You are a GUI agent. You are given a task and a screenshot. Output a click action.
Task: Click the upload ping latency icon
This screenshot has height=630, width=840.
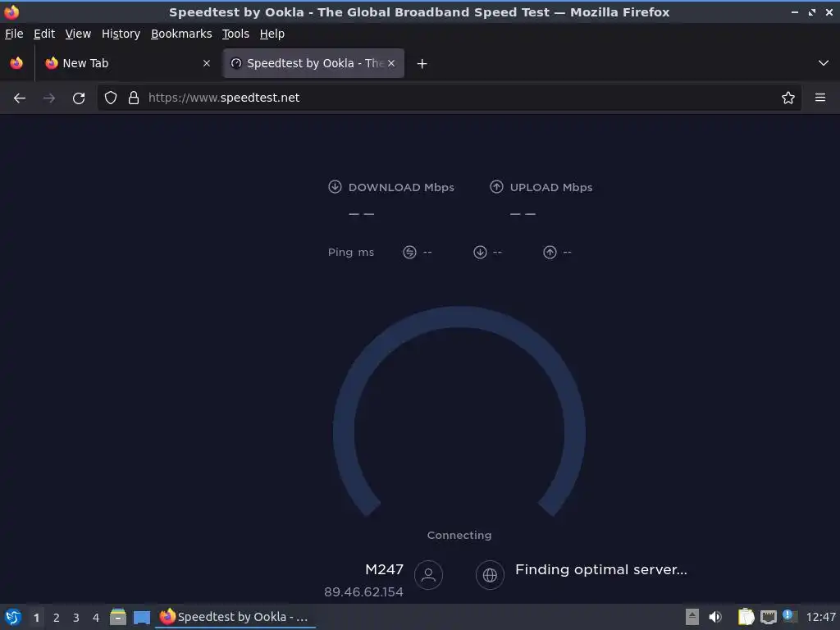550,253
